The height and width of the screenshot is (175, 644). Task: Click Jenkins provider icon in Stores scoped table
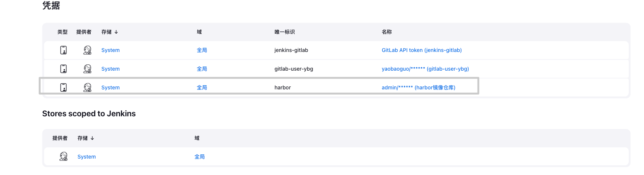point(63,156)
